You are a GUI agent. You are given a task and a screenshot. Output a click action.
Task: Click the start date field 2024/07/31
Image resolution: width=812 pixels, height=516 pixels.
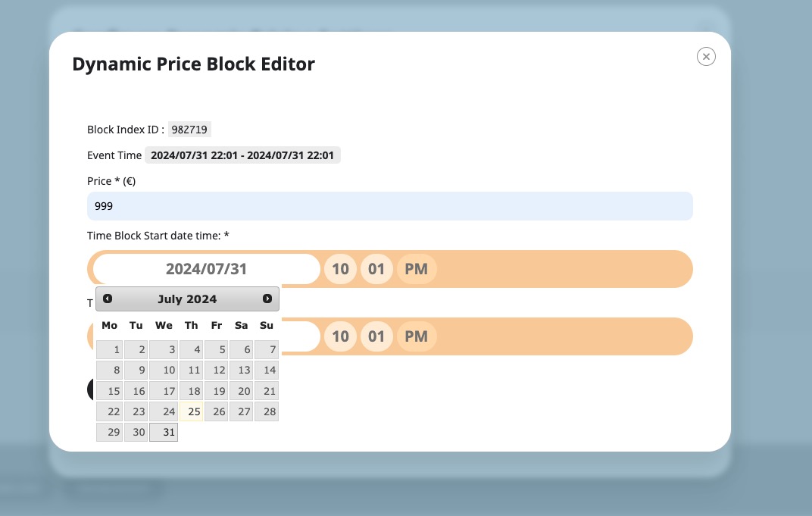[x=206, y=269]
